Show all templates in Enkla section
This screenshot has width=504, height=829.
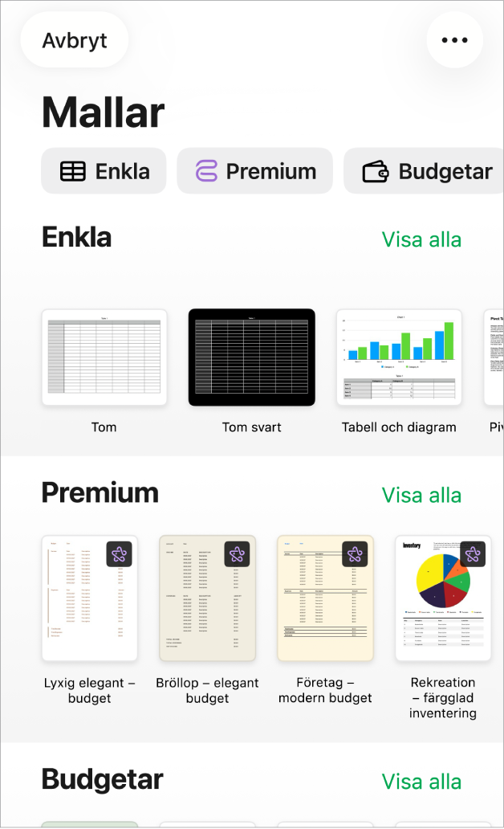[x=421, y=239]
